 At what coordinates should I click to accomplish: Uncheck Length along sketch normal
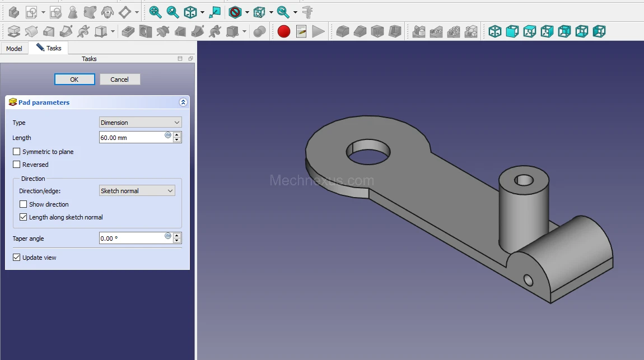coord(24,217)
